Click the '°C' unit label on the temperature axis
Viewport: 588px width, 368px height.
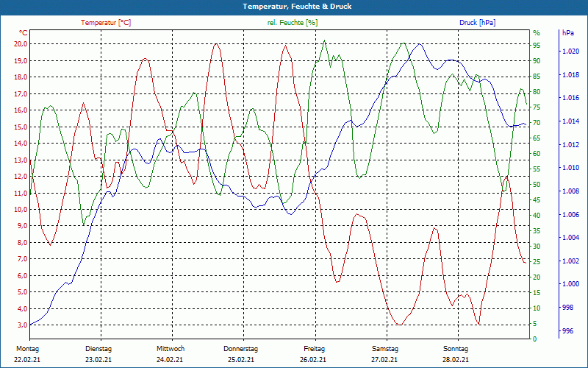[x=24, y=33]
